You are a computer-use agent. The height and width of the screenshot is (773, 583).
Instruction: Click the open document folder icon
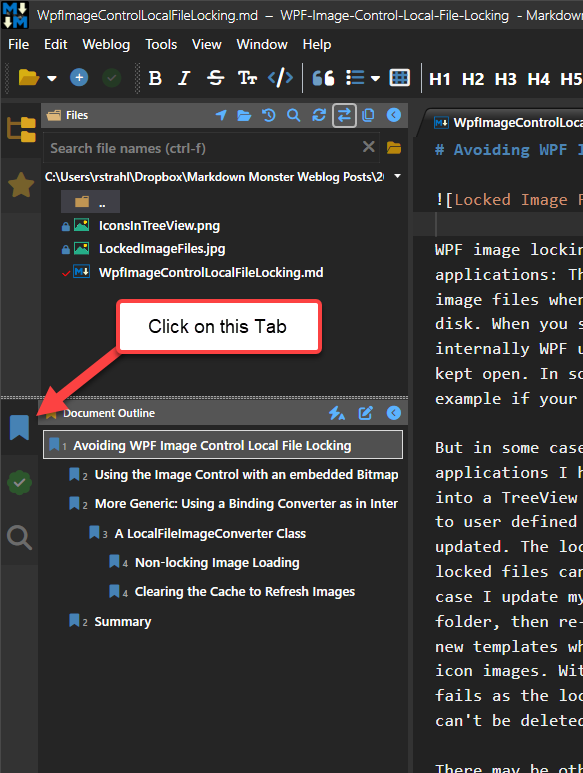(28, 78)
